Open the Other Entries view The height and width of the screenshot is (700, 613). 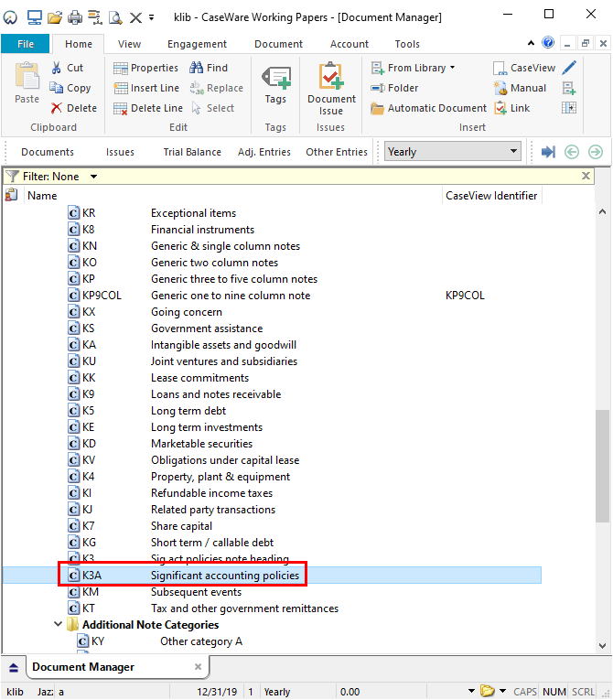pos(337,152)
